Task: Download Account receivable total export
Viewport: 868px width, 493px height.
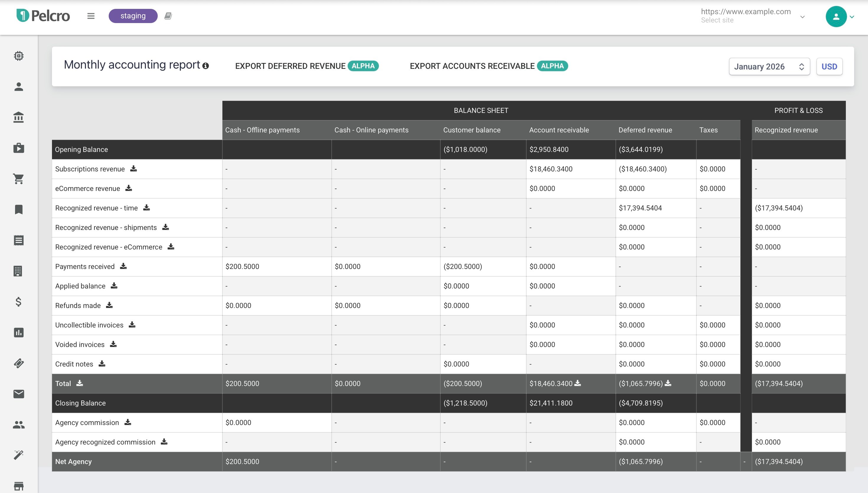Action: click(578, 383)
